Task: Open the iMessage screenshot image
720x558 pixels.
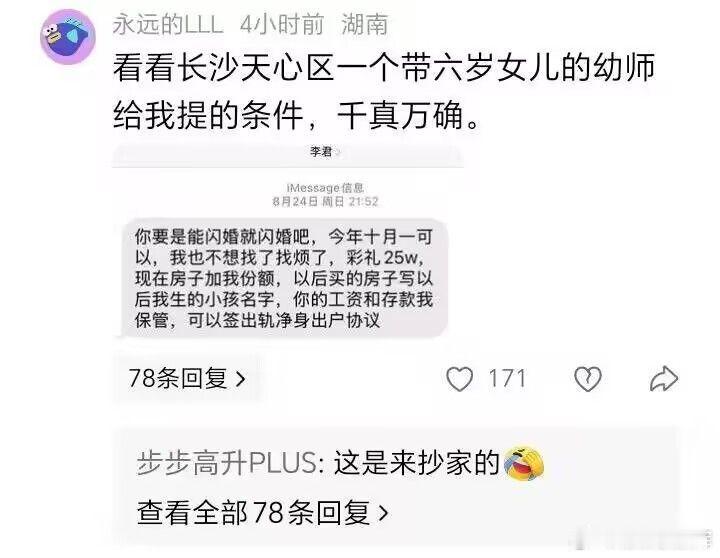Action: (x=287, y=242)
